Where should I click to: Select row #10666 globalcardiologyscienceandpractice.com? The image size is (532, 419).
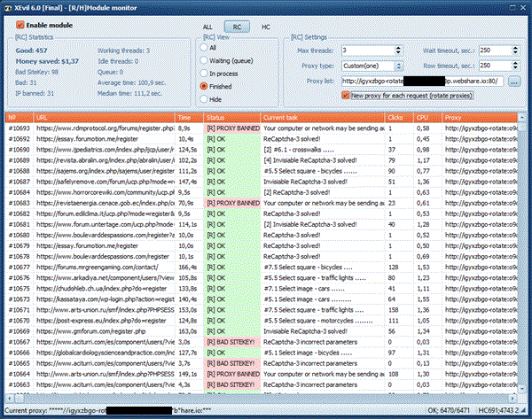[262, 353]
